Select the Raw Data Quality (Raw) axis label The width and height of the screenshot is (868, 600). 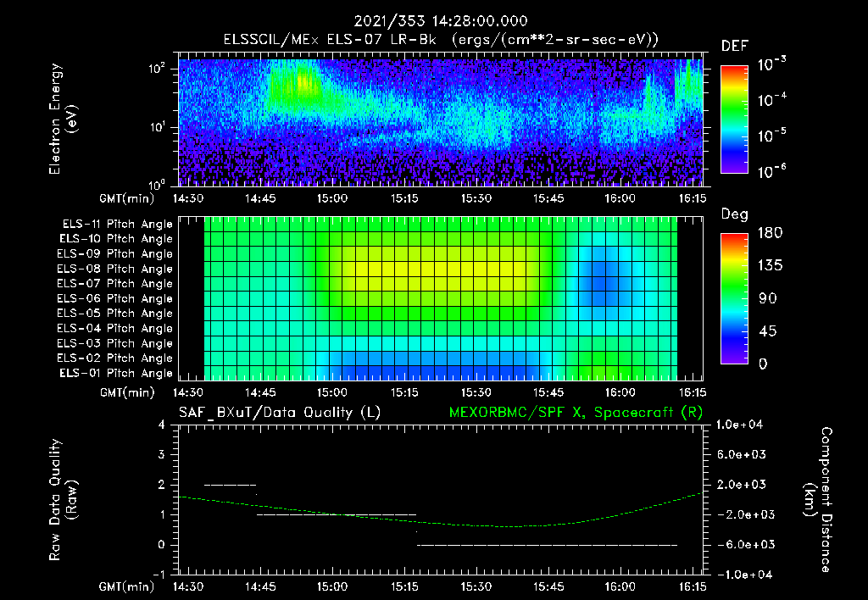pyautogui.click(x=63, y=500)
